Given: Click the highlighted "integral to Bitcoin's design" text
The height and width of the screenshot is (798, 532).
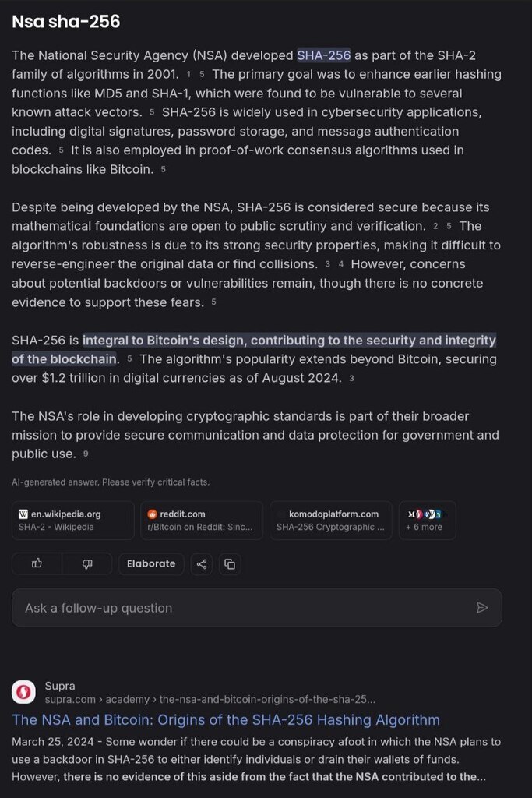Looking at the screenshot, I should (x=288, y=341).
